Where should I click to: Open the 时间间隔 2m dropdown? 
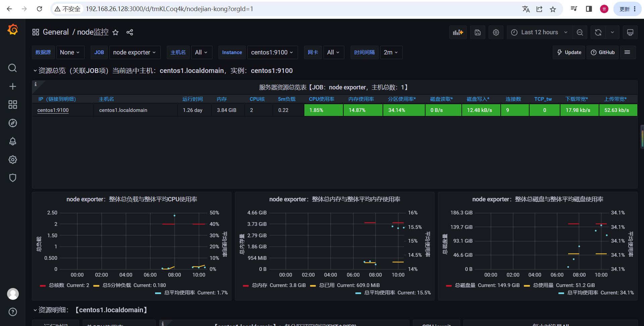(391, 52)
